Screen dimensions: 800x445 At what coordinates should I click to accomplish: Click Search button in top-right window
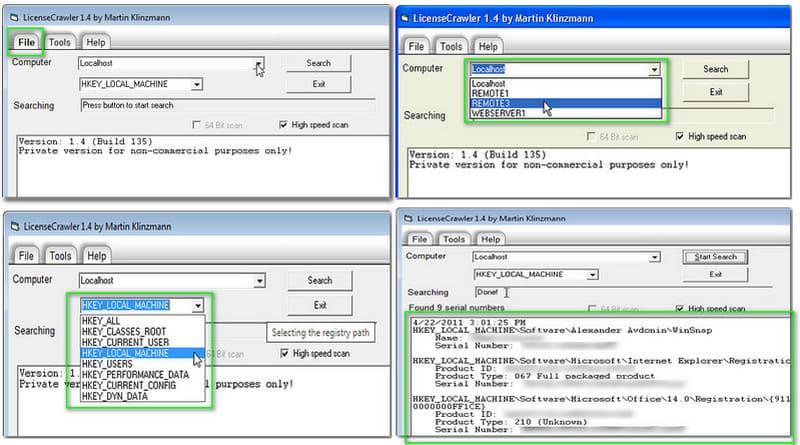point(715,69)
